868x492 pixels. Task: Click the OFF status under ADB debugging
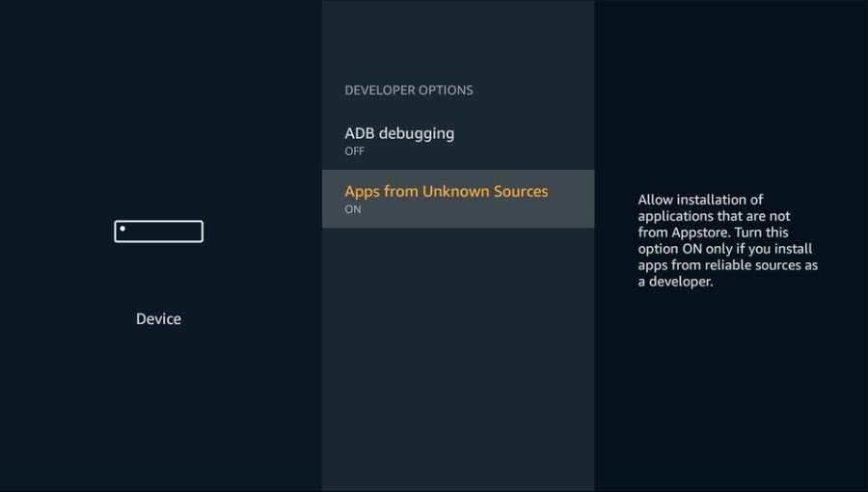(x=354, y=151)
